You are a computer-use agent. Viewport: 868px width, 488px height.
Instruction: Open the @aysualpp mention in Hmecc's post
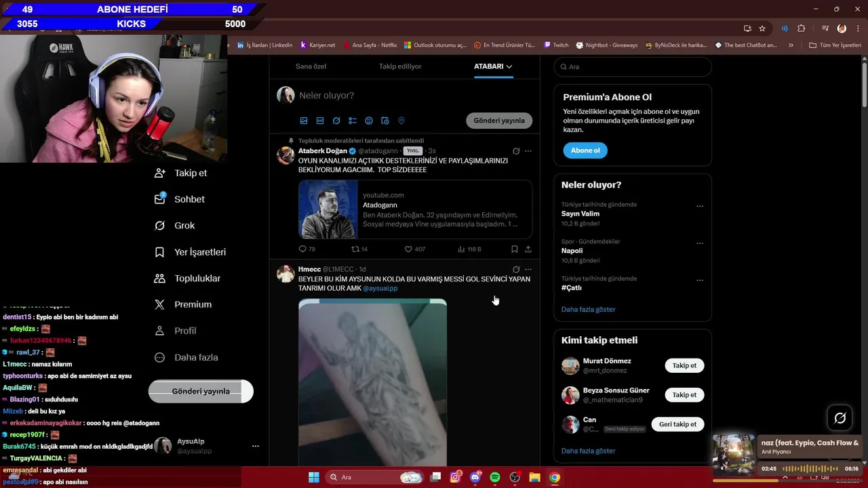tap(380, 288)
